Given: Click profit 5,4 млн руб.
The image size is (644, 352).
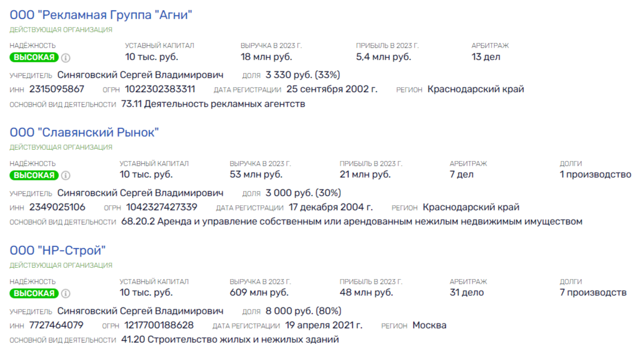Looking at the screenshot, I should (383, 57).
